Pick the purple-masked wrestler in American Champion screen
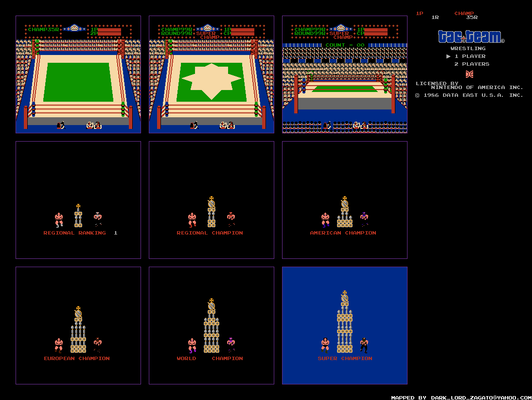This screenshot has height=400, width=532. click(364, 219)
